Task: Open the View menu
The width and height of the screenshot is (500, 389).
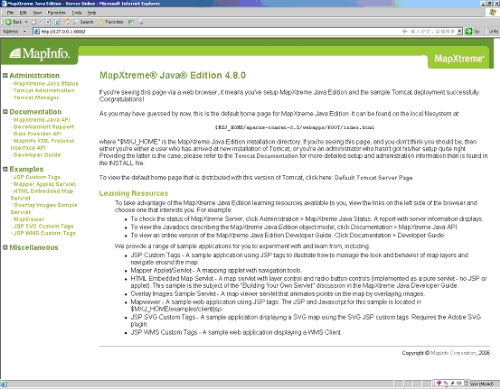Action: [37, 13]
